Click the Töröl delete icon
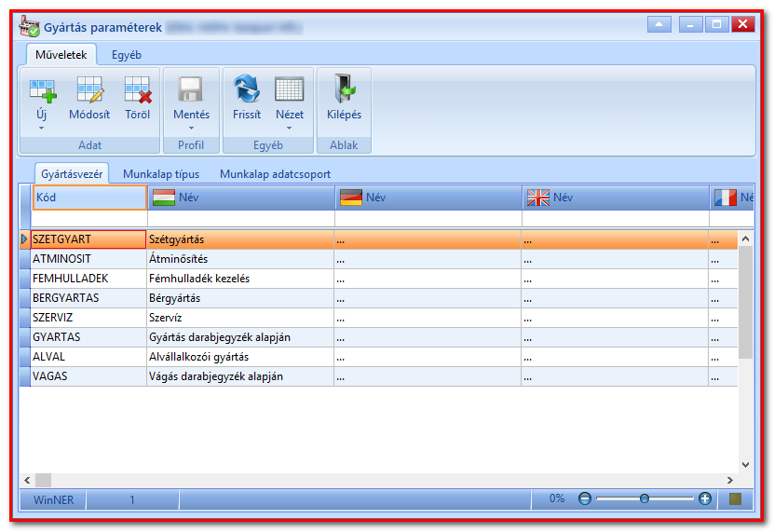Image resolution: width=774 pixels, height=532 pixels. [x=137, y=89]
